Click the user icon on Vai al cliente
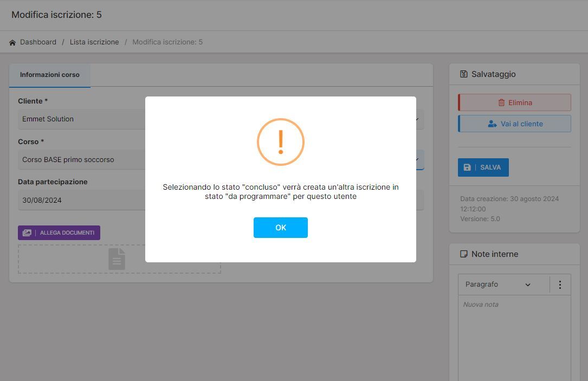 coord(492,124)
